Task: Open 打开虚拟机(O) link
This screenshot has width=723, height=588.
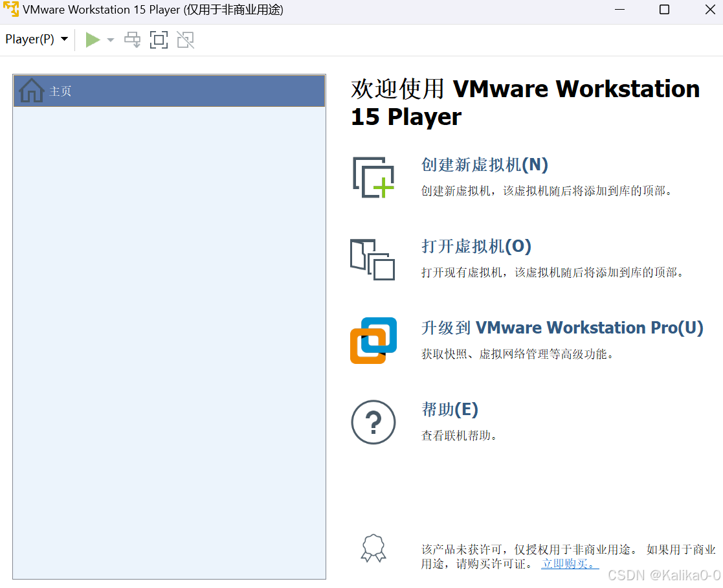Action: click(476, 246)
